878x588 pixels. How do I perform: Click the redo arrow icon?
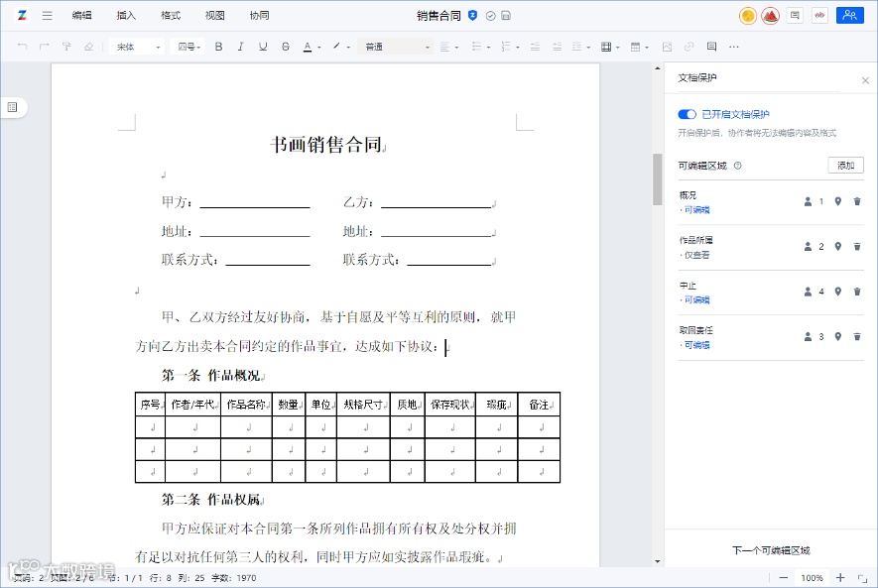pyautogui.click(x=45, y=47)
